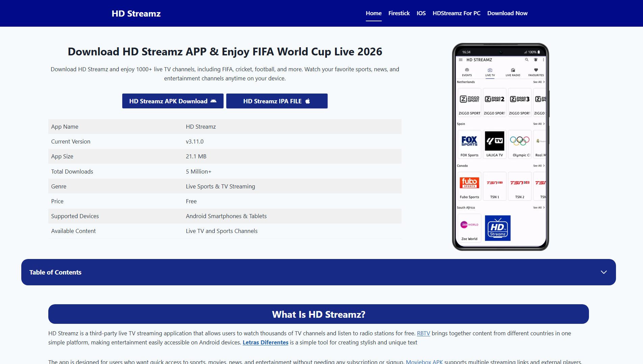
Task: Click TSN 1 channel icon
Action: (x=494, y=183)
